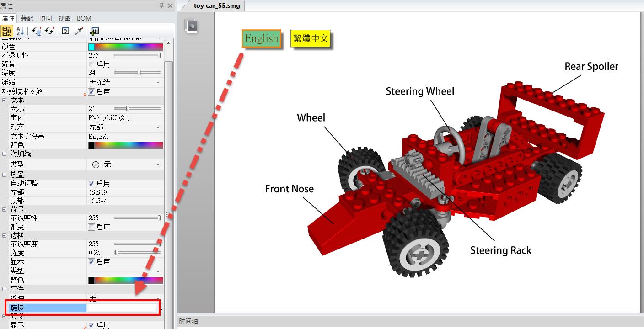Click the circular arrows icon in properties toolbar
This screenshot has width=644, height=329.
(x=49, y=31)
